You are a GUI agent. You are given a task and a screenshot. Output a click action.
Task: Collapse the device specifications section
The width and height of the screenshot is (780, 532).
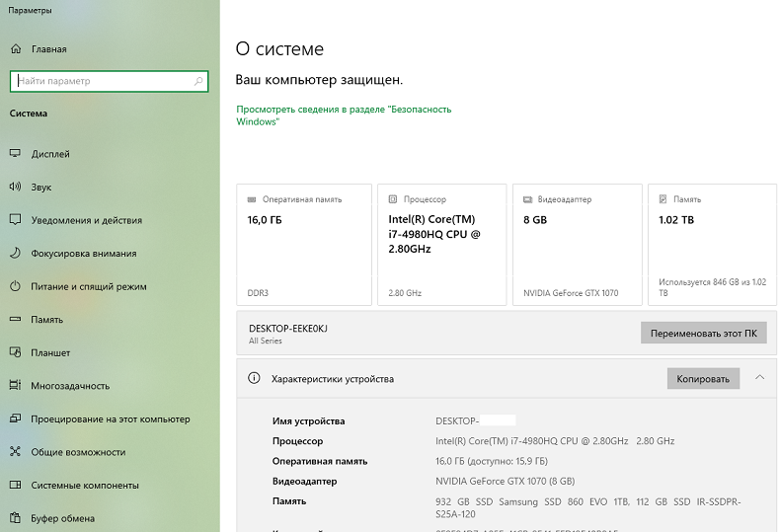(759, 378)
